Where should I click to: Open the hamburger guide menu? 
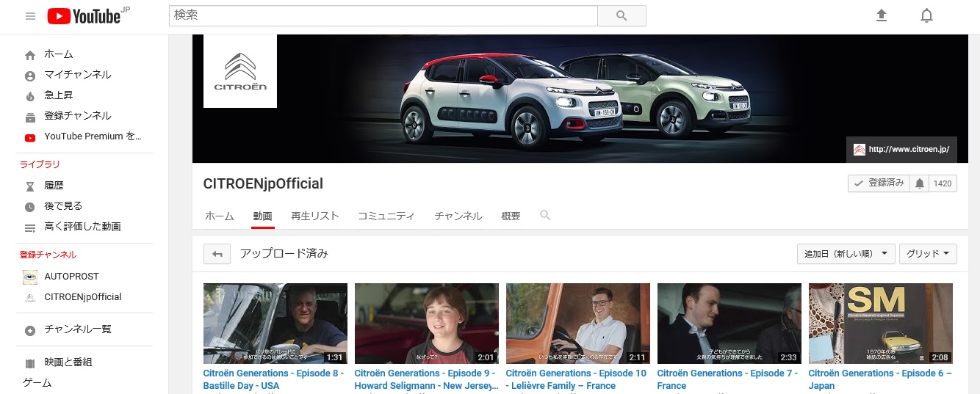pos(30,16)
